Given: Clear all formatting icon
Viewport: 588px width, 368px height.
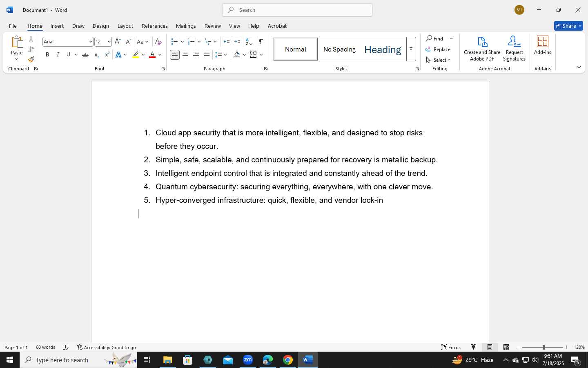Looking at the screenshot, I should tap(158, 42).
